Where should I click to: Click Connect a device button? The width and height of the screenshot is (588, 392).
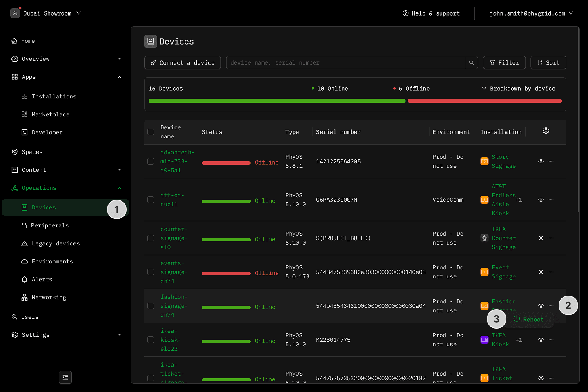pos(183,62)
